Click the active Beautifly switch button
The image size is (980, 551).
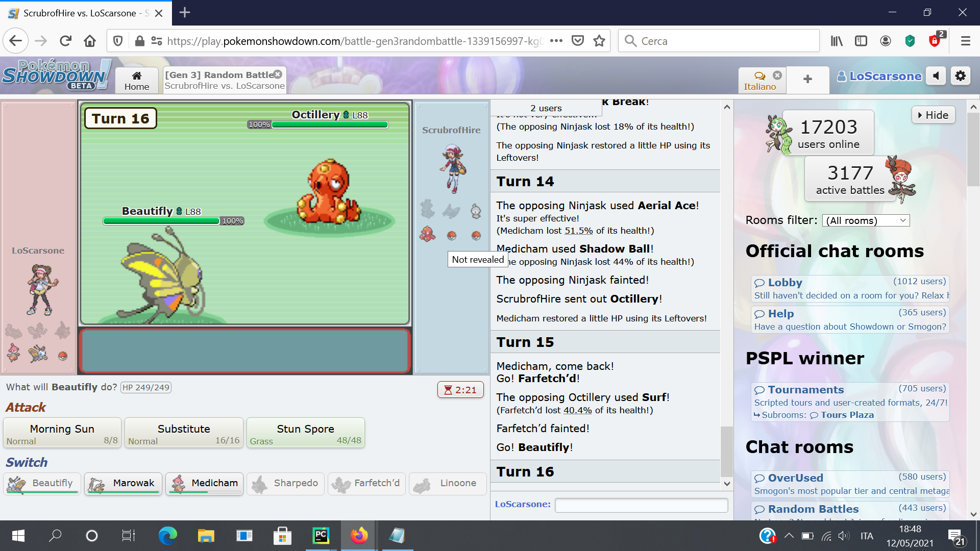[42, 483]
